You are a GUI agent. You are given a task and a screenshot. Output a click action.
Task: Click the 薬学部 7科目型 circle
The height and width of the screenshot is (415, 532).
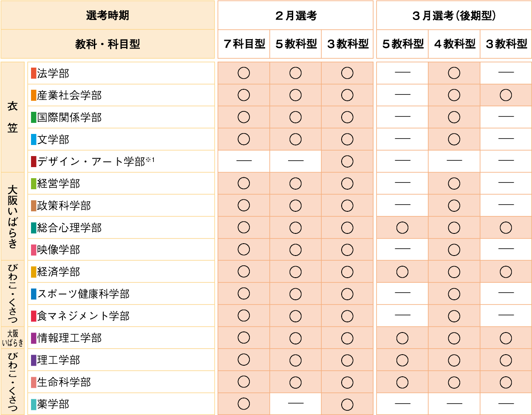[244, 403]
